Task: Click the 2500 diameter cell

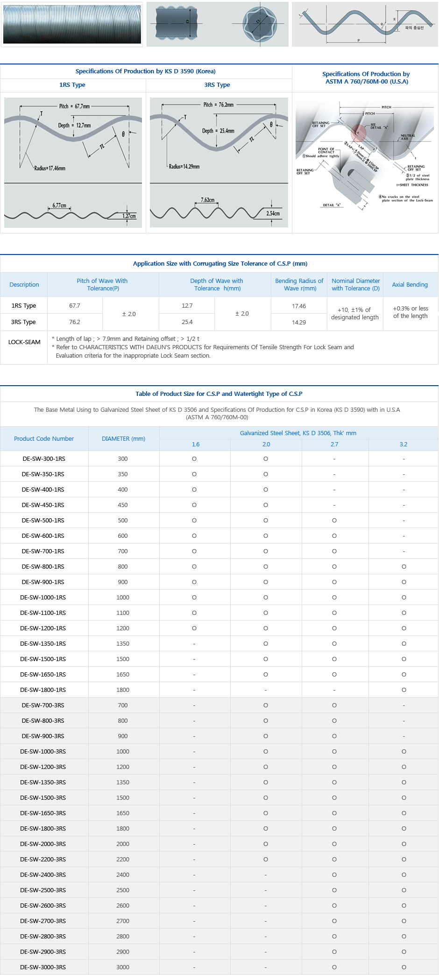Action: [123, 890]
